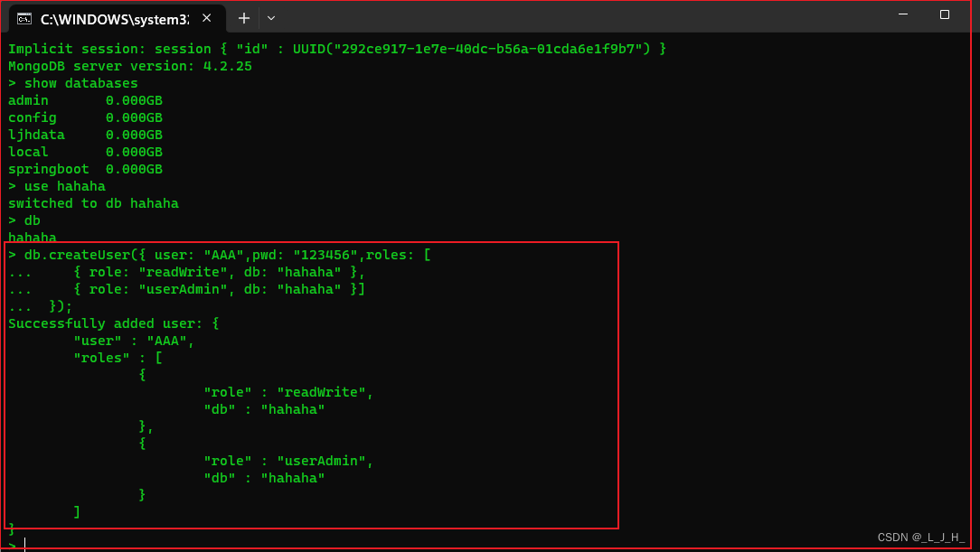Minimize the terminal window
Image resolution: width=980 pixels, height=552 pixels.
(903, 14)
